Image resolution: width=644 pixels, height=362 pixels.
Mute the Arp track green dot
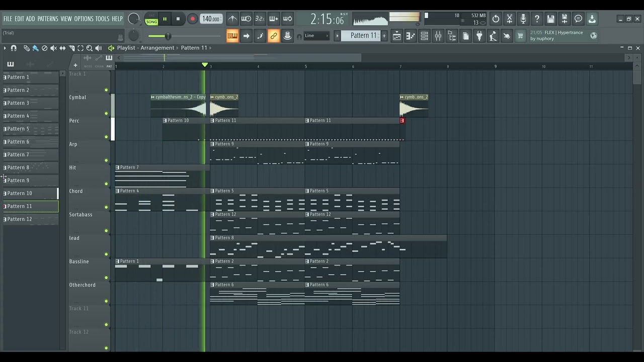coord(106,160)
